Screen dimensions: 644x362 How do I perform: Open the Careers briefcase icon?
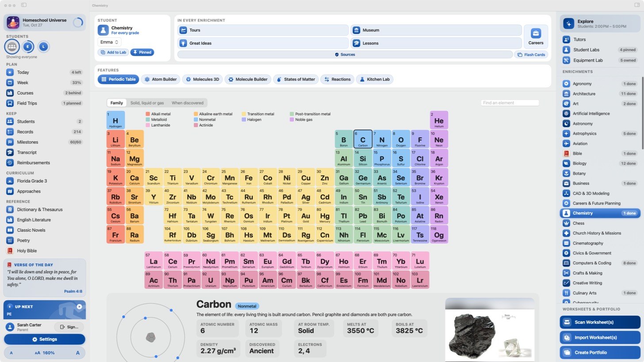pos(536,34)
